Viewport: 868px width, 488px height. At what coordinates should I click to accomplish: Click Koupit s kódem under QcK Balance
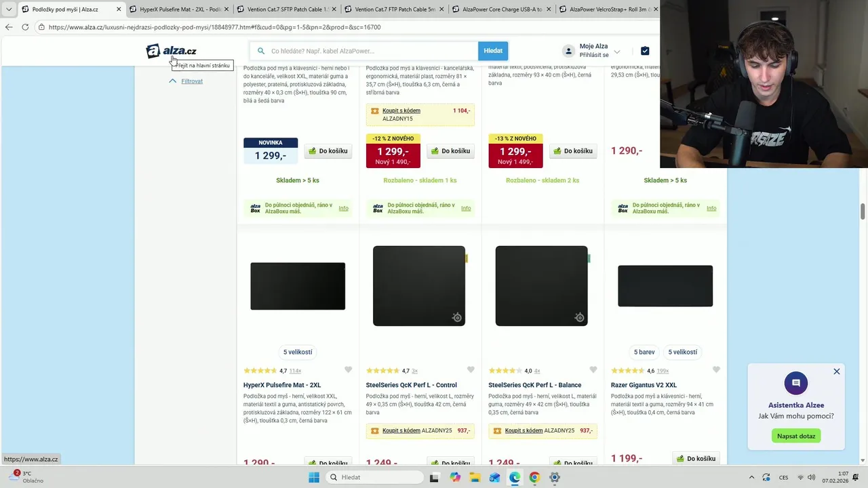[524, 430]
